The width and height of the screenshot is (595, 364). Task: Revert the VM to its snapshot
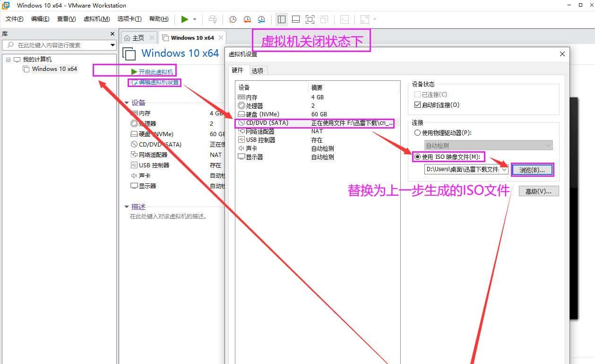(247, 19)
